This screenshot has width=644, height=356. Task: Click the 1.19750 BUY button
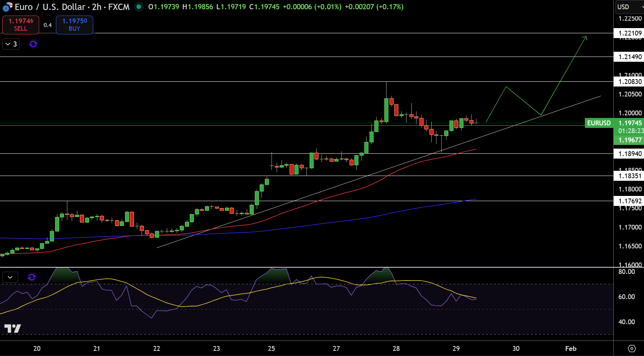pos(74,25)
